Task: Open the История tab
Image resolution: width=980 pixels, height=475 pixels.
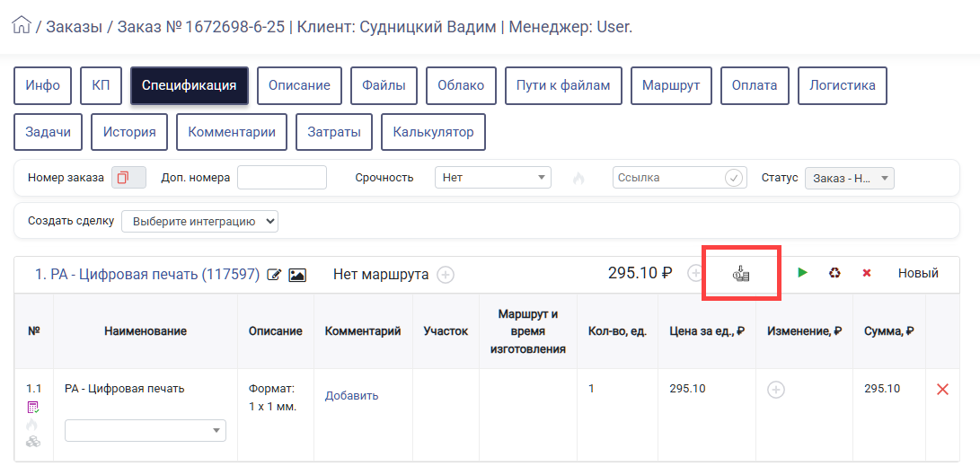Action: point(129,132)
